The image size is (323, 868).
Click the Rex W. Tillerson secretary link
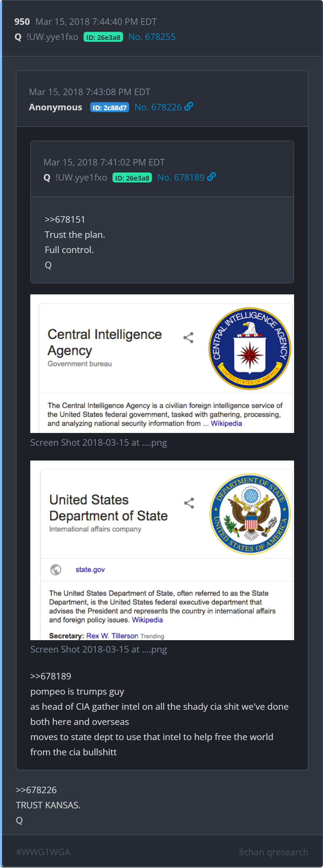pyautogui.click(x=112, y=636)
